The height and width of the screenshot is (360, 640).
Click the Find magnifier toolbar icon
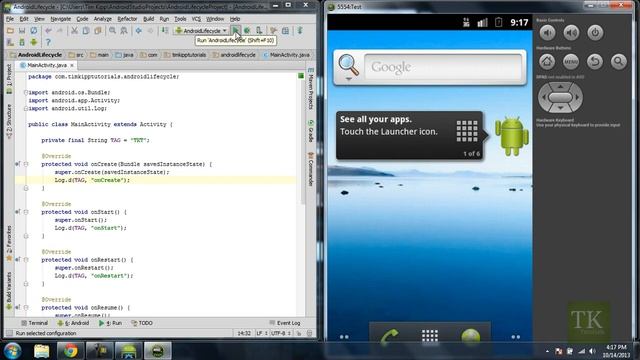click(x=112, y=31)
